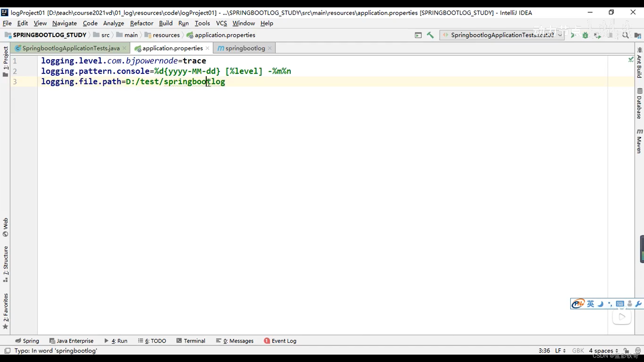This screenshot has width=644, height=362.
Task: Open the 7: Structure tool window
Action: (5, 264)
